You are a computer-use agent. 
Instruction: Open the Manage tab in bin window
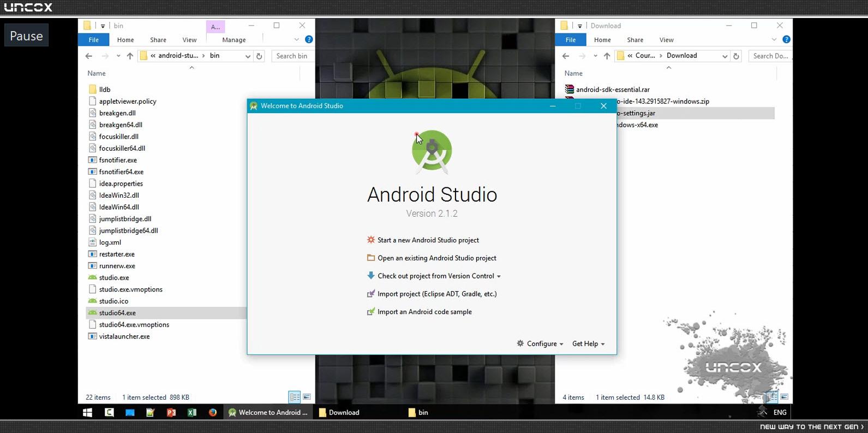234,40
